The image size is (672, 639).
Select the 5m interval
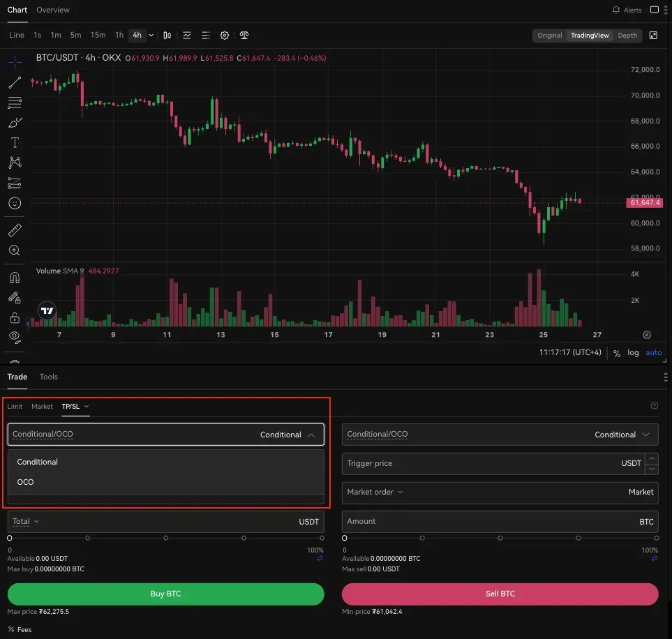pos(75,35)
